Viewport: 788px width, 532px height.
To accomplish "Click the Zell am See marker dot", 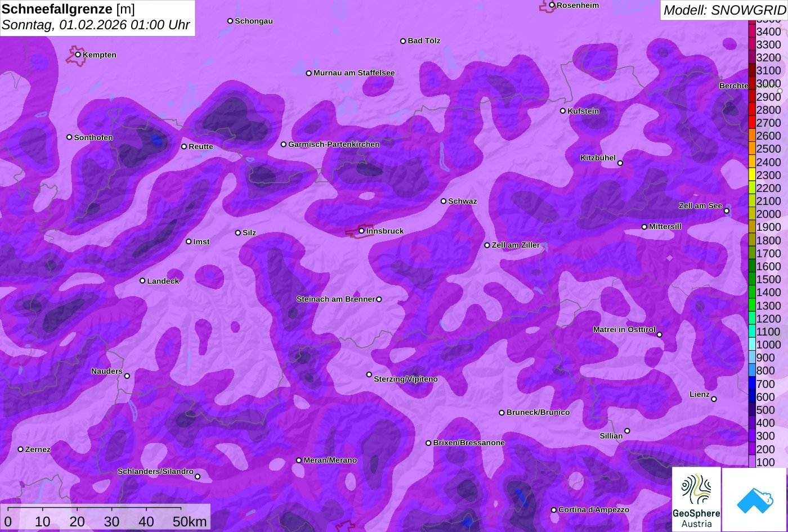I will pyautogui.click(x=727, y=211).
